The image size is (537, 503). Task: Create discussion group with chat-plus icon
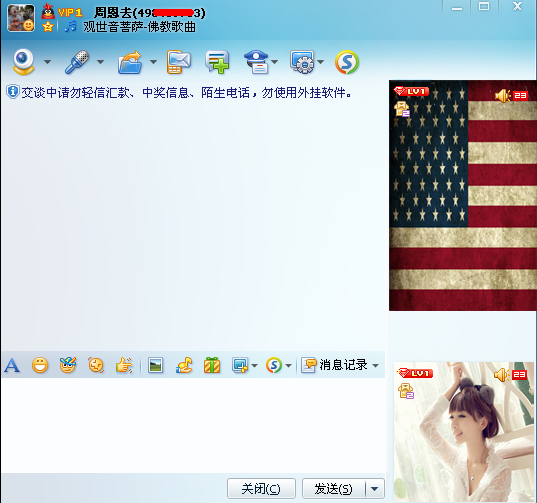click(217, 62)
